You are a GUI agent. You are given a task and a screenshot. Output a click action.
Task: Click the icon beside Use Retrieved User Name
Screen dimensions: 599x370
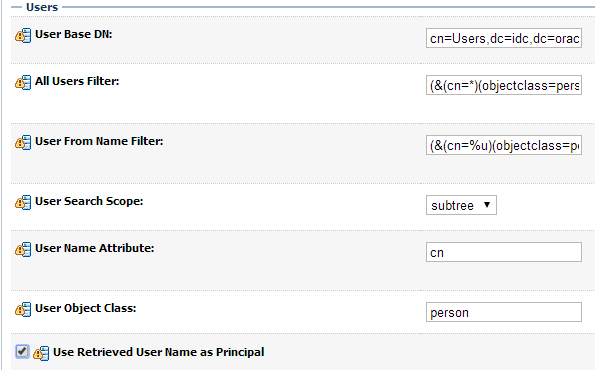41,353
